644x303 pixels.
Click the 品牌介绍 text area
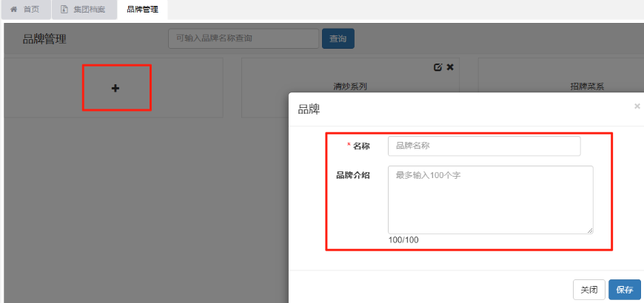click(490, 200)
